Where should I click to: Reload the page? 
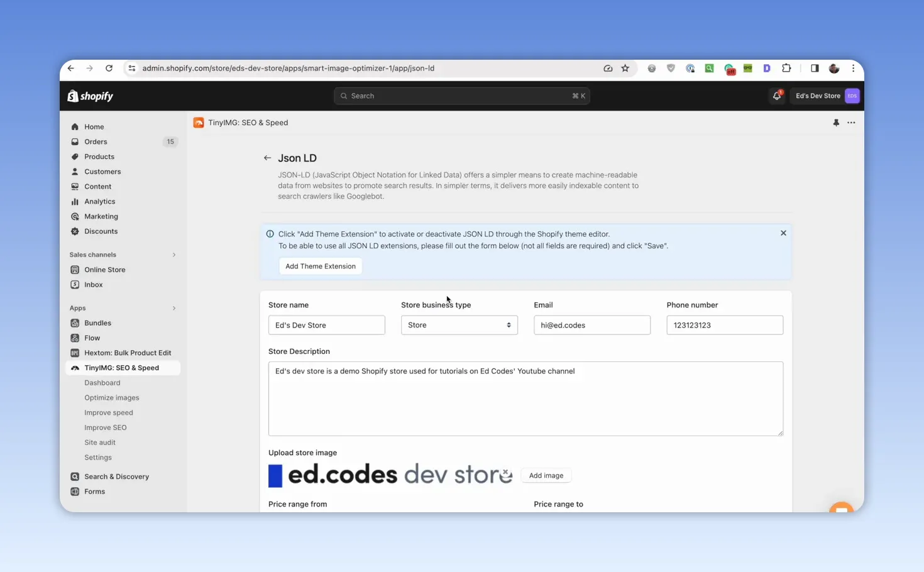pyautogui.click(x=109, y=69)
